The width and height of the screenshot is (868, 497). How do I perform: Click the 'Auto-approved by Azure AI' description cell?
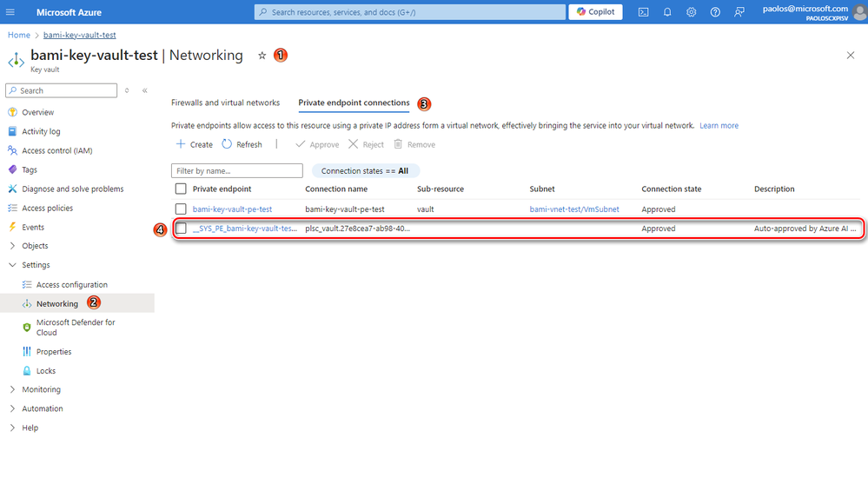coord(805,228)
